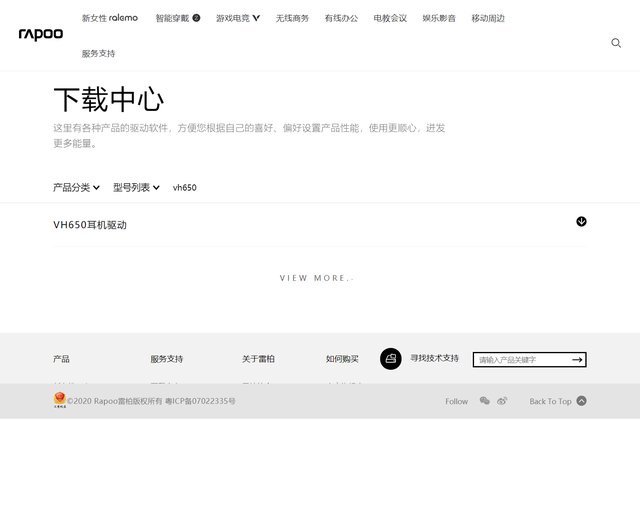The width and height of the screenshot is (640, 513).
Task: Expand the 型号列表 dropdown
Action: coord(136,187)
